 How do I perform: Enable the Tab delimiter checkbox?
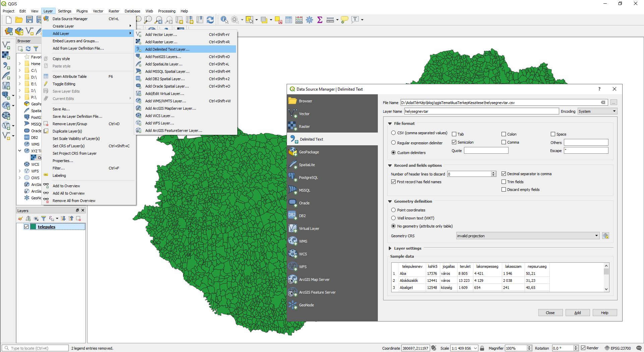(x=454, y=134)
